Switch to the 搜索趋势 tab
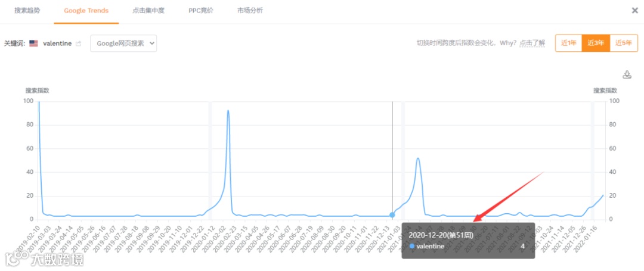 coord(27,11)
